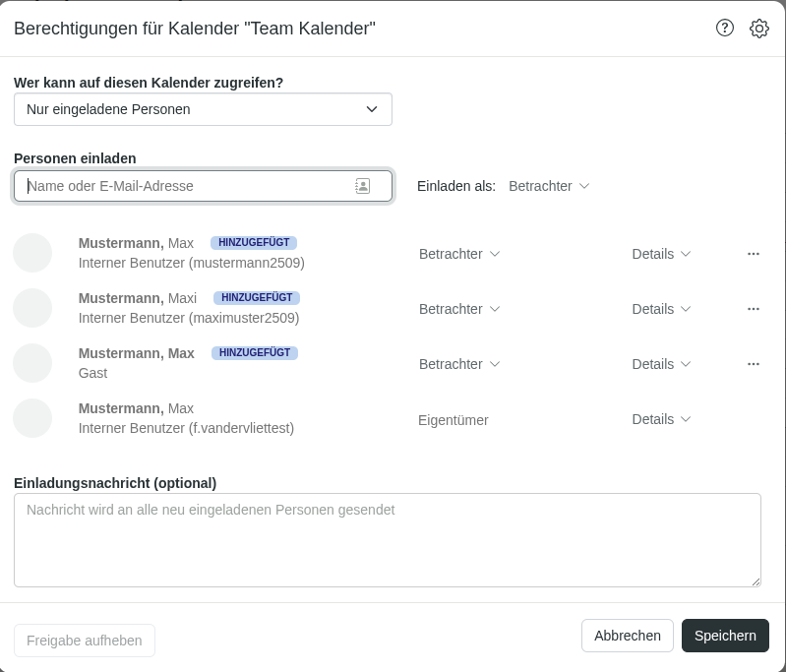Click the Abbrechen button
This screenshot has height=672, width=786.
[x=627, y=636]
